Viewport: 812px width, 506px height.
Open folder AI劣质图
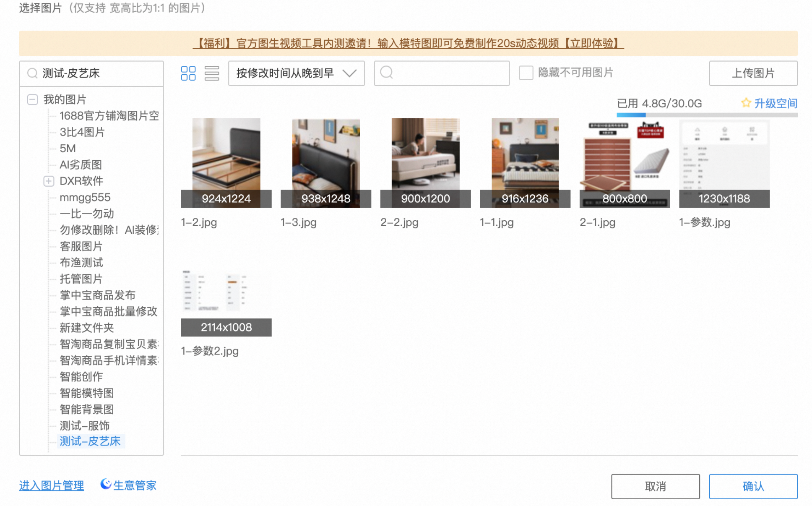[81, 165]
